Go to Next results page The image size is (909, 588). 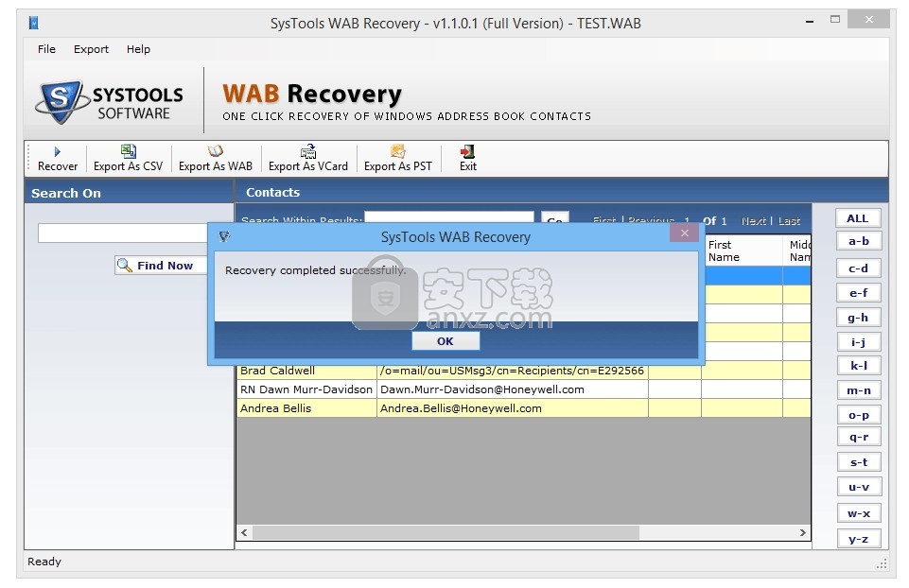(754, 220)
